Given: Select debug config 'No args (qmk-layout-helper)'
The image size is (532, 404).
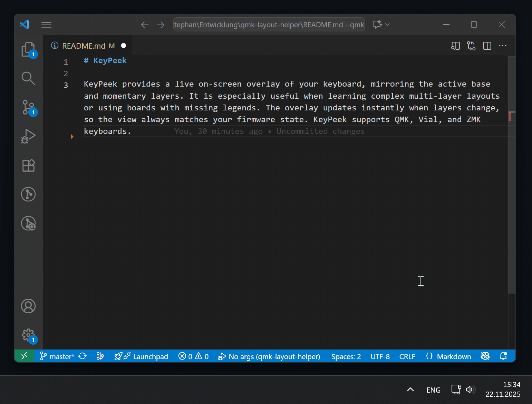Looking at the screenshot, I should click(x=269, y=356).
